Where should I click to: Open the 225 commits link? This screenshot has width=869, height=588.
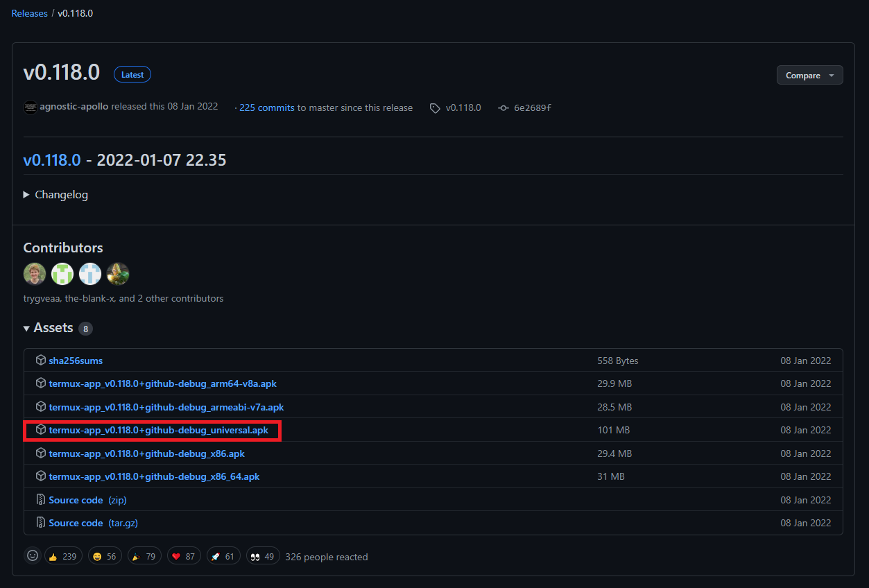click(x=266, y=107)
